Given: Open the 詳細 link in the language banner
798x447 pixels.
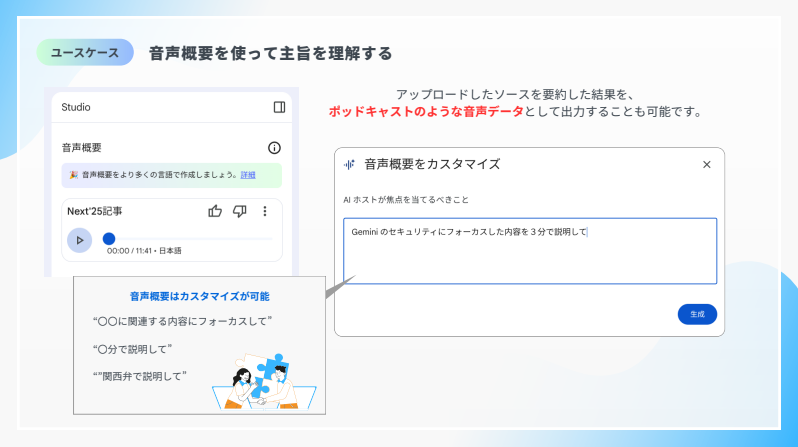Looking at the screenshot, I should 248,175.
